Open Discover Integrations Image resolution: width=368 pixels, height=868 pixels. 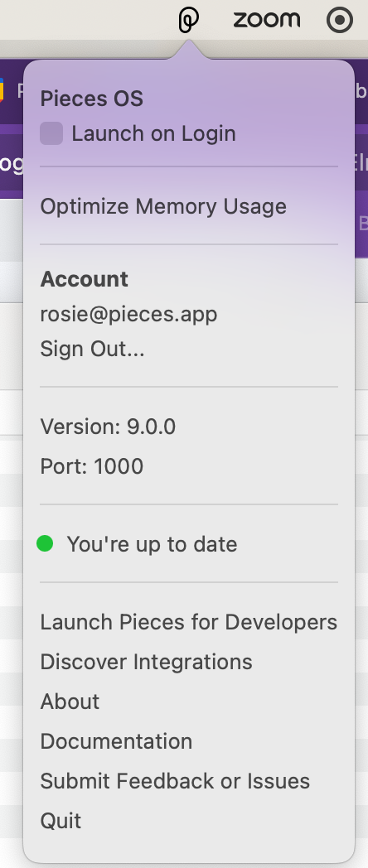point(147,662)
